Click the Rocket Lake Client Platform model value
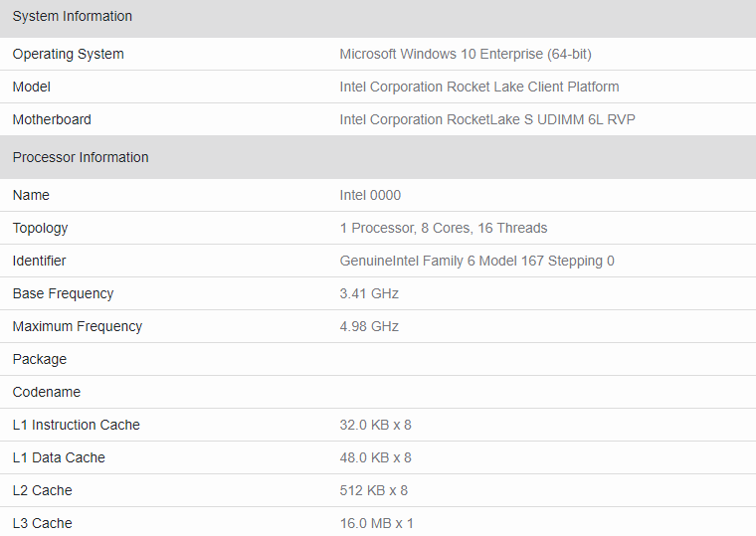 (x=478, y=87)
